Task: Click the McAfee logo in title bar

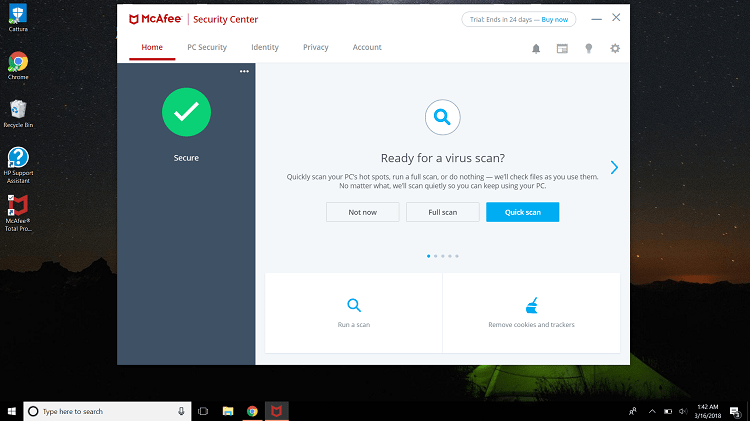Action: tap(155, 19)
